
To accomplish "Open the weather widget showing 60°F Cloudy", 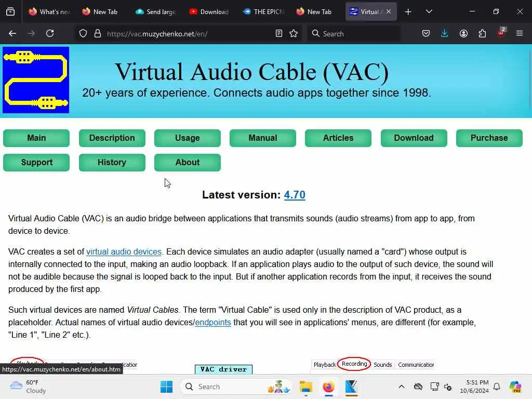I will tap(28, 387).
